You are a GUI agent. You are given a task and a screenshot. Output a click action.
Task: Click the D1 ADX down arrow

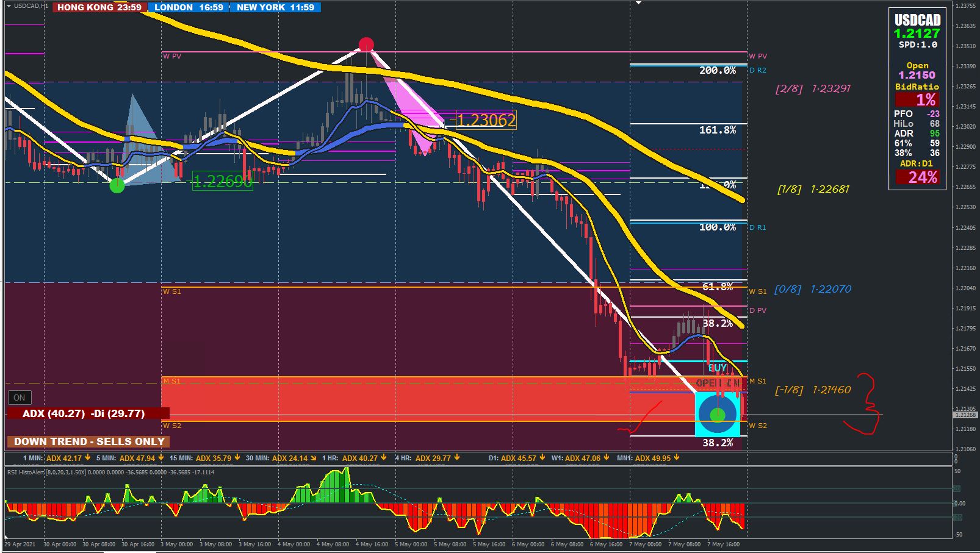point(542,457)
